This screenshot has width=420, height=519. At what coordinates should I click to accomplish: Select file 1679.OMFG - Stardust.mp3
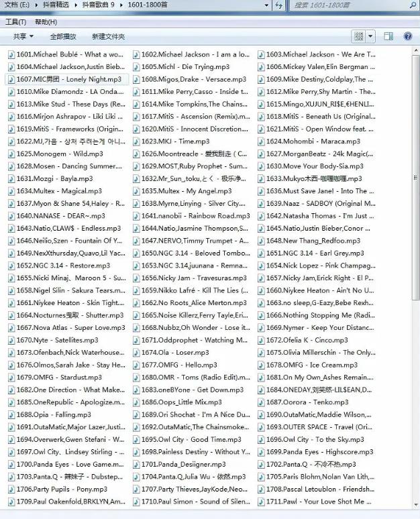(x=55, y=378)
